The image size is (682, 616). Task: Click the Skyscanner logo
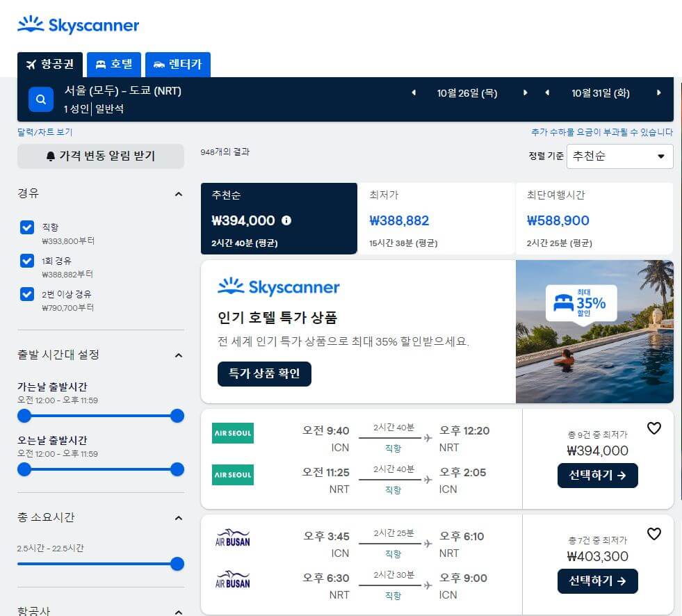pyautogui.click(x=78, y=24)
